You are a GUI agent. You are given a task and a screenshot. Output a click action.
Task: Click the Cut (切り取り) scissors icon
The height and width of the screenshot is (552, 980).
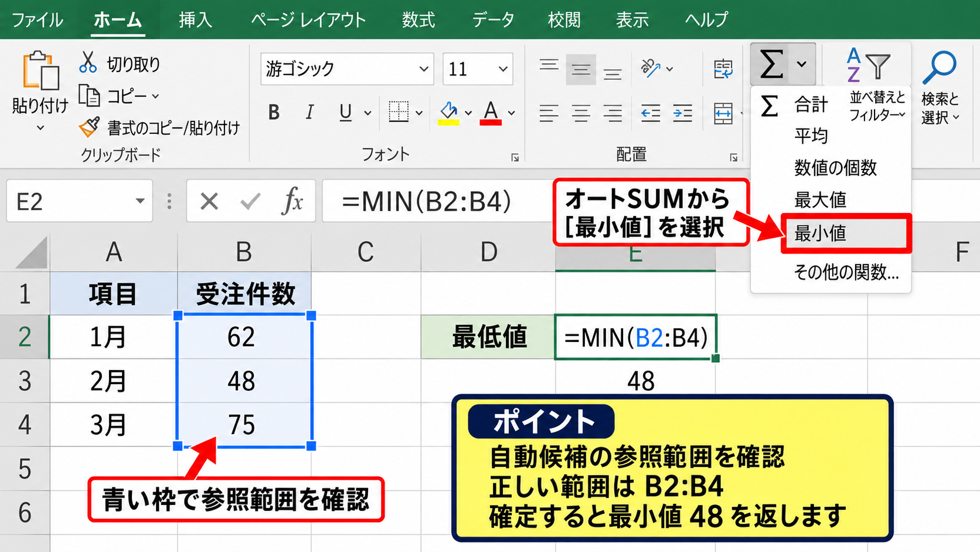[x=88, y=62]
